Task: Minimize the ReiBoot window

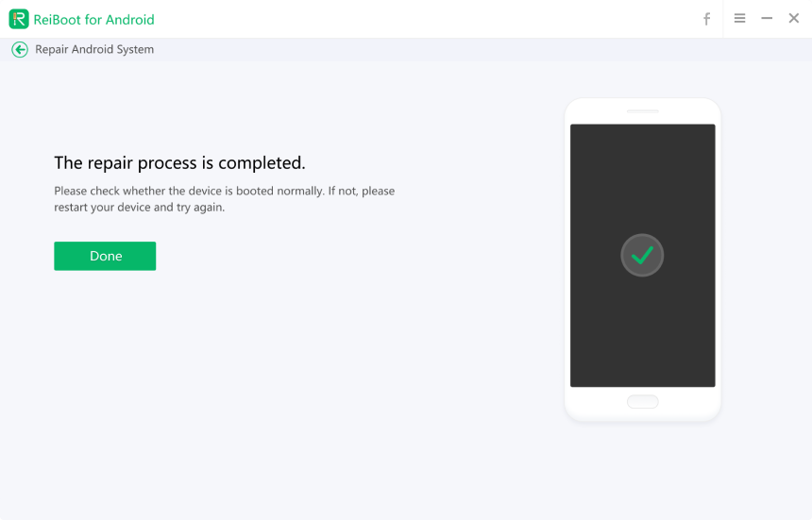Action: (767, 19)
